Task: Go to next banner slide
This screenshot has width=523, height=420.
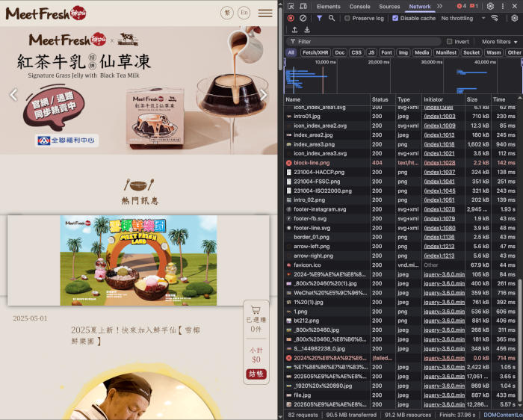Action: point(264,95)
